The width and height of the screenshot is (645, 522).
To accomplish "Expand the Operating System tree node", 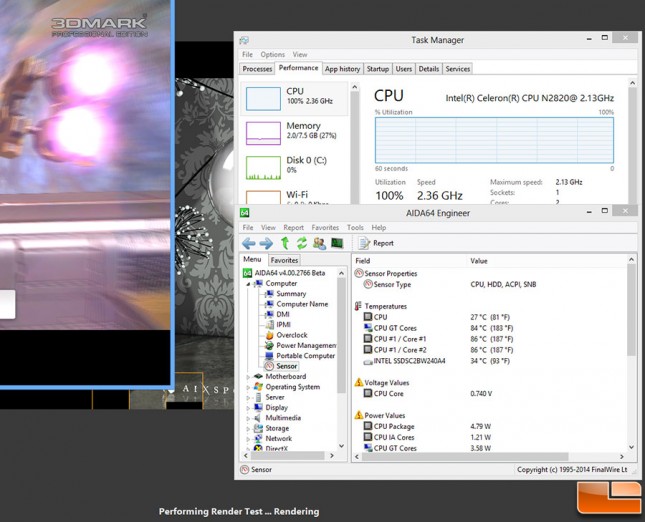I will click(x=248, y=387).
